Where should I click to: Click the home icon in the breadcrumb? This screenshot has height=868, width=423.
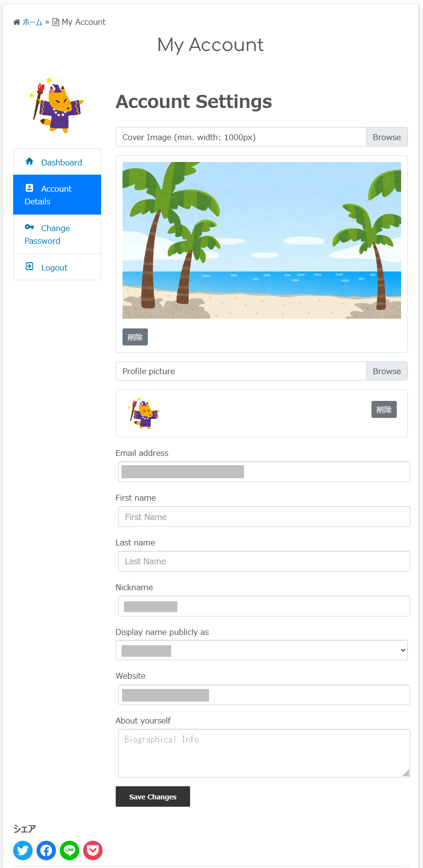click(x=17, y=22)
